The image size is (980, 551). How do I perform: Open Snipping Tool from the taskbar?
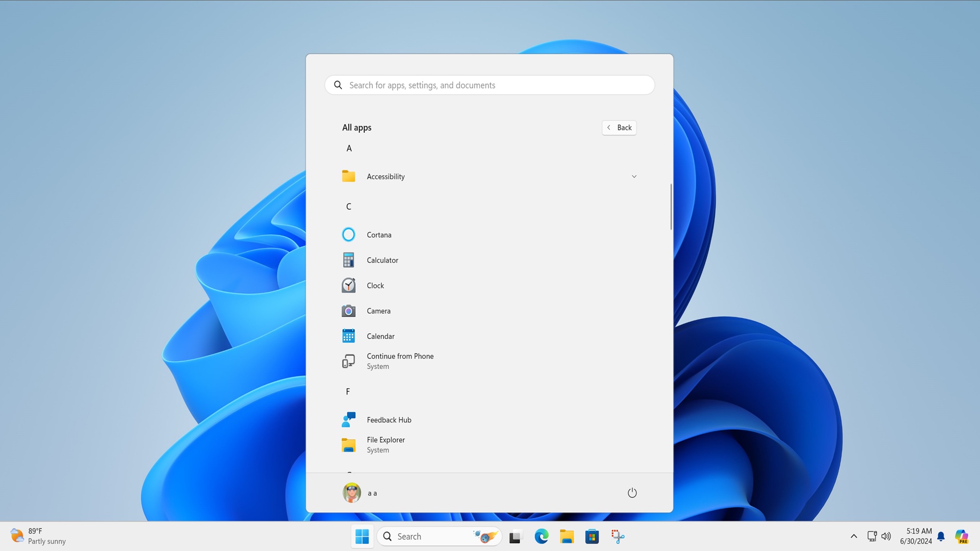pos(618,536)
